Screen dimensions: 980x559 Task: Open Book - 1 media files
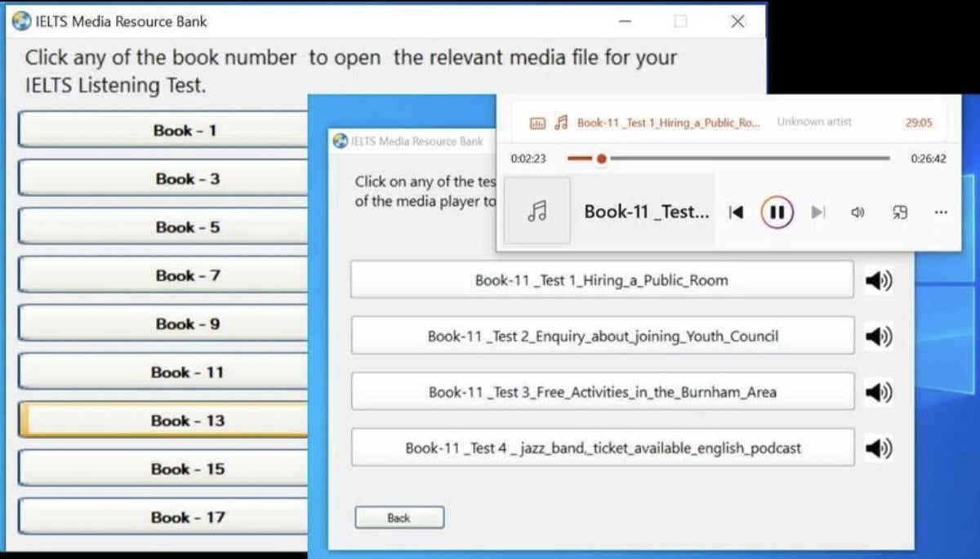pos(163,130)
